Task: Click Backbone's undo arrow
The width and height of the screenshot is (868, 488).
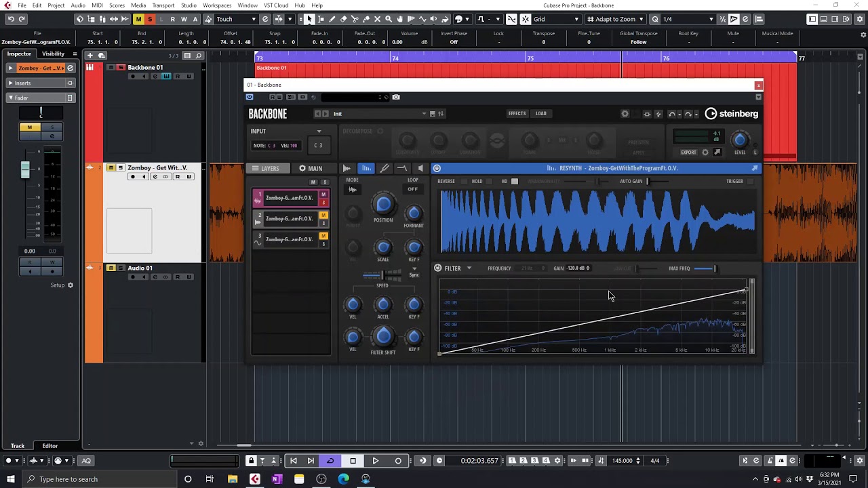Action: click(672, 114)
